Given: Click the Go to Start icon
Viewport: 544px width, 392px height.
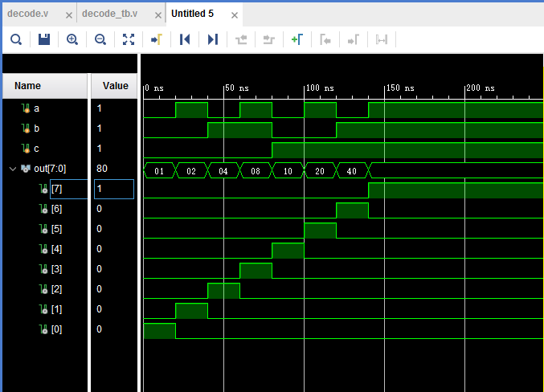Looking at the screenshot, I should pos(185,39).
